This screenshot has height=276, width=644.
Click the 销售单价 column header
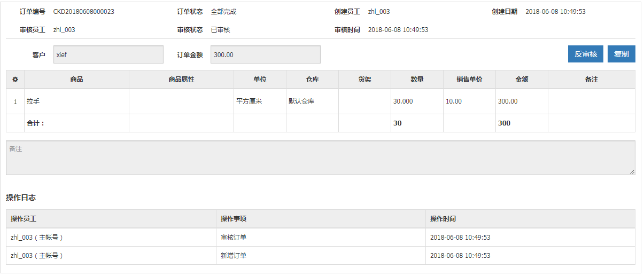469,80
